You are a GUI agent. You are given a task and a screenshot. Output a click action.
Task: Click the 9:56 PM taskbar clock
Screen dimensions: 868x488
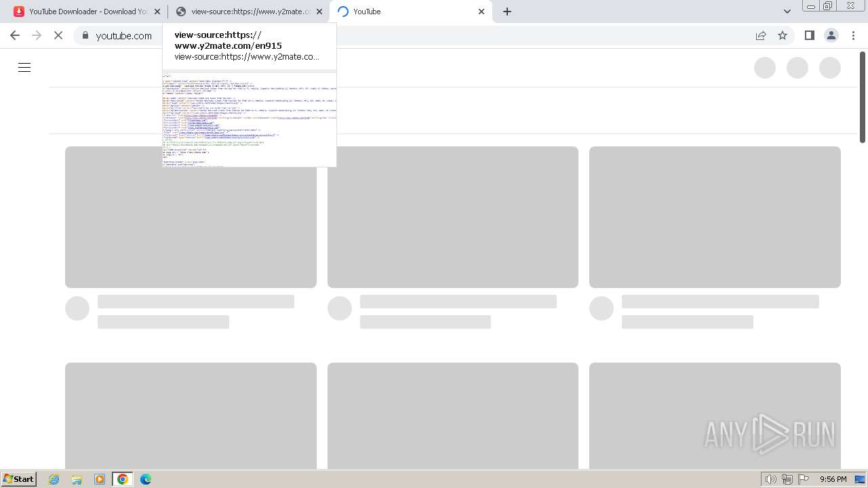click(x=833, y=479)
